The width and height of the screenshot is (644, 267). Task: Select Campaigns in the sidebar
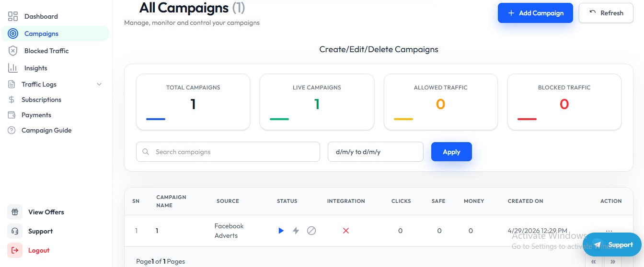(55, 33)
